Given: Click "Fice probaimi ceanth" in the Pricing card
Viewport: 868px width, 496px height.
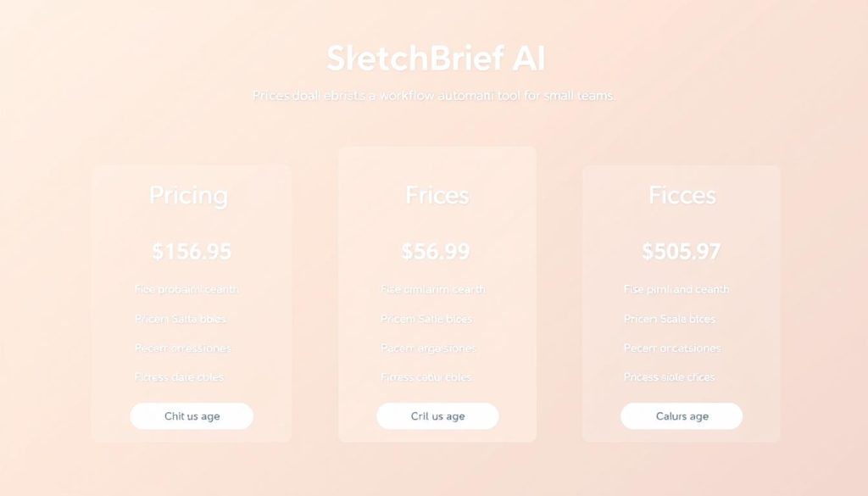Looking at the screenshot, I should [186, 289].
